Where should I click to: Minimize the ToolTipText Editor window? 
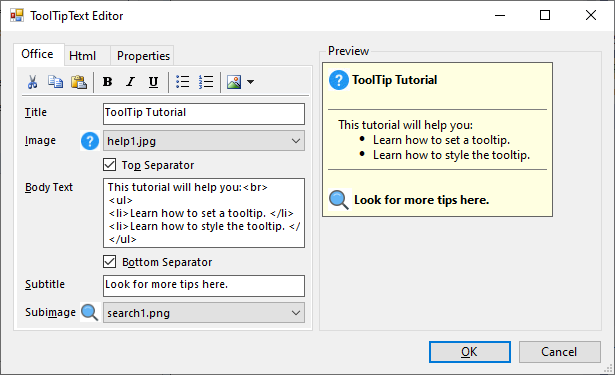point(500,15)
